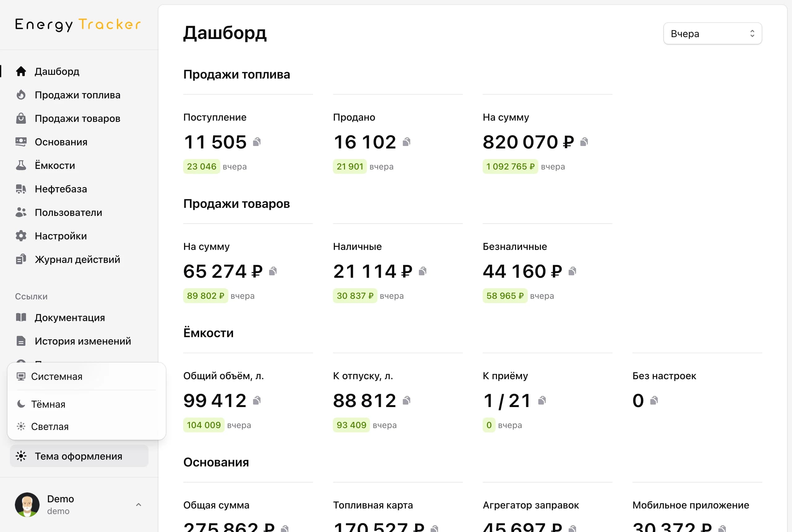Viewport: 792px width, 532px height.
Task: Open the Вчера period dropdown
Action: 712,33
